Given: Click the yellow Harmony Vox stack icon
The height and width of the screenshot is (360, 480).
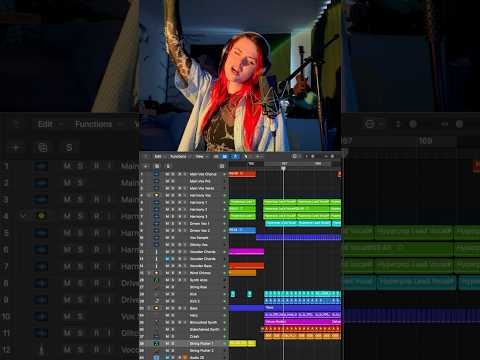Looking at the screenshot, I should coord(156,195).
